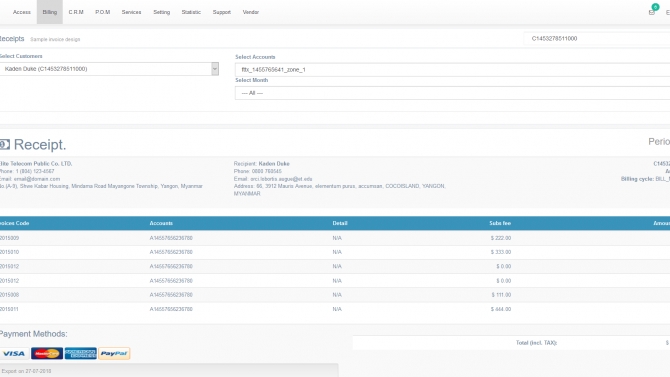The width and height of the screenshot is (670, 377).
Task: Open the Select Accounts dropdown
Action: [x=453, y=70]
